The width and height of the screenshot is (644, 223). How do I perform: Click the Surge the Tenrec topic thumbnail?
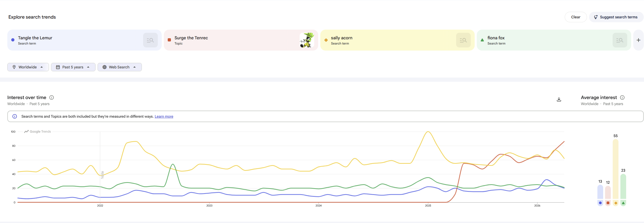click(x=307, y=40)
